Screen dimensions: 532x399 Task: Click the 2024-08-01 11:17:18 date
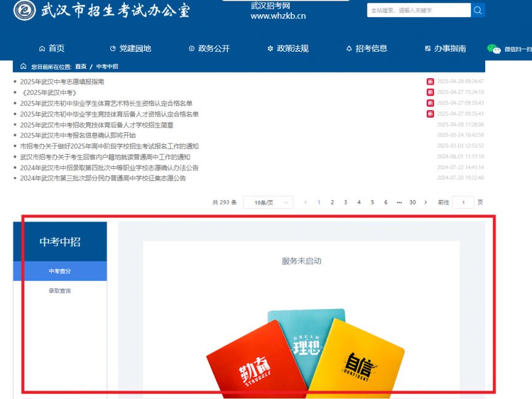[x=461, y=156]
